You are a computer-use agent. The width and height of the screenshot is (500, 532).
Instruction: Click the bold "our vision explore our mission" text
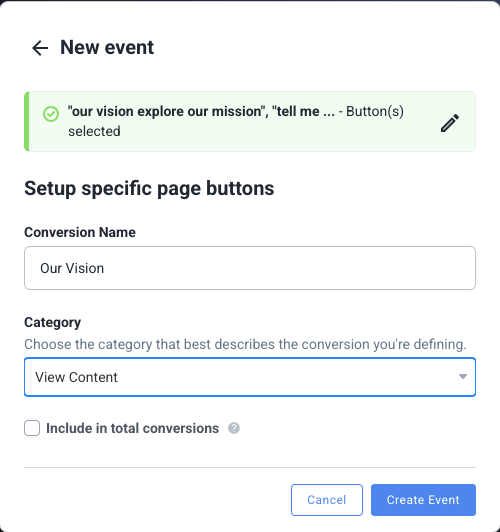pyautogui.click(x=168, y=111)
